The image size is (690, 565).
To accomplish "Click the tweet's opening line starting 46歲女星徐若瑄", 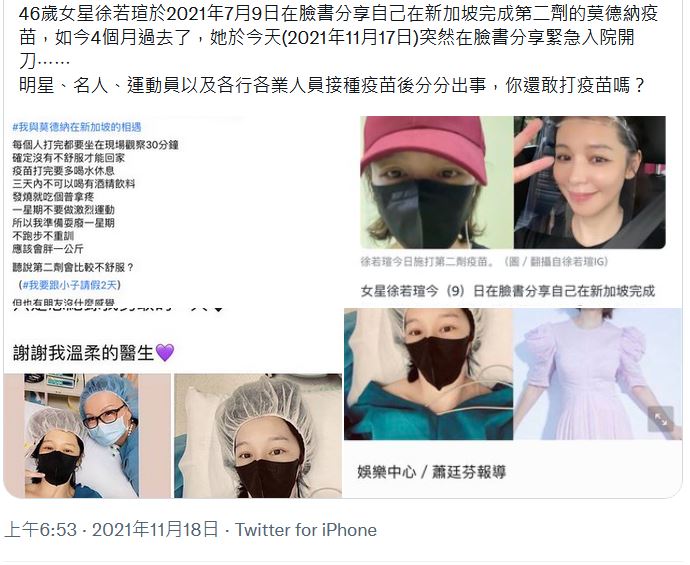I will pos(338,14).
